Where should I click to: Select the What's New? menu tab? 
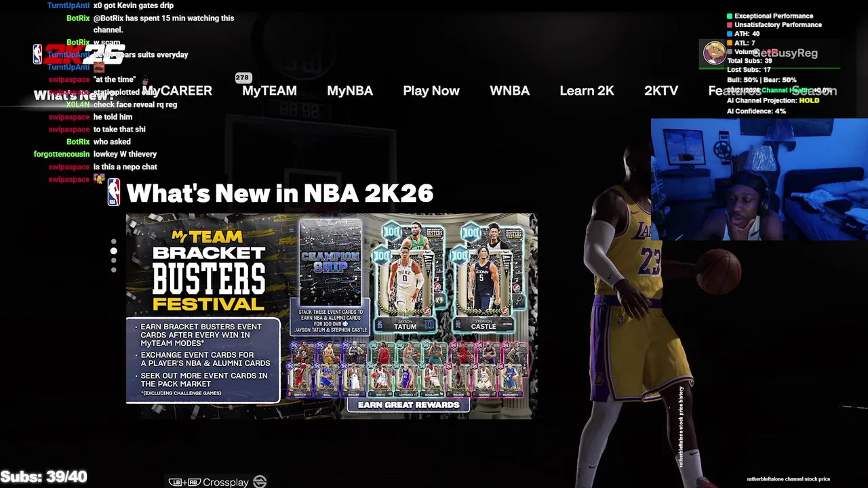click(x=74, y=96)
